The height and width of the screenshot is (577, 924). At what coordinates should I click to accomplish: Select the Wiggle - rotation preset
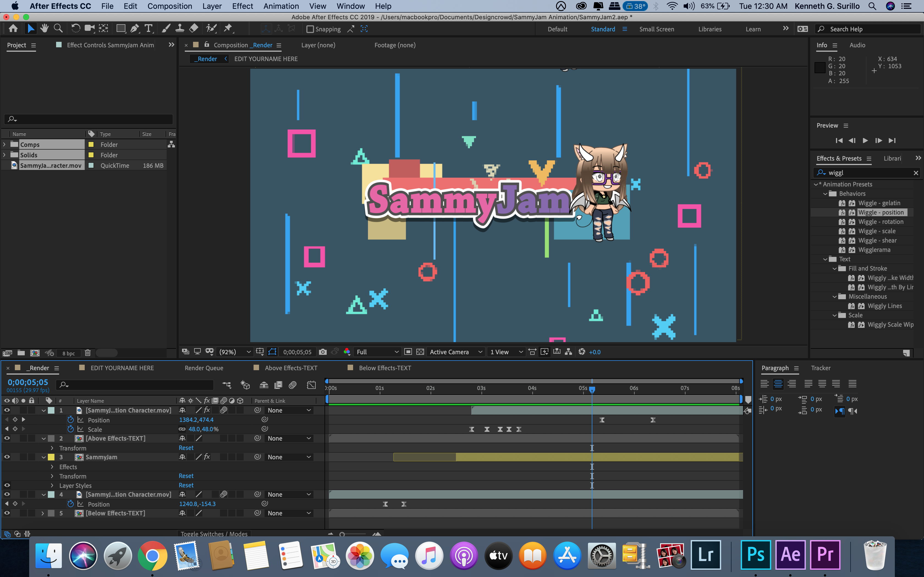click(881, 222)
